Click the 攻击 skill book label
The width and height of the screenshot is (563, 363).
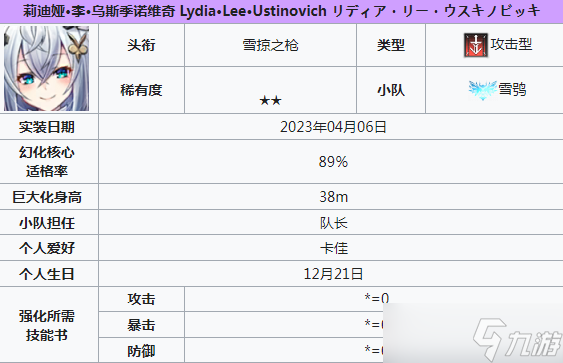click(x=141, y=299)
